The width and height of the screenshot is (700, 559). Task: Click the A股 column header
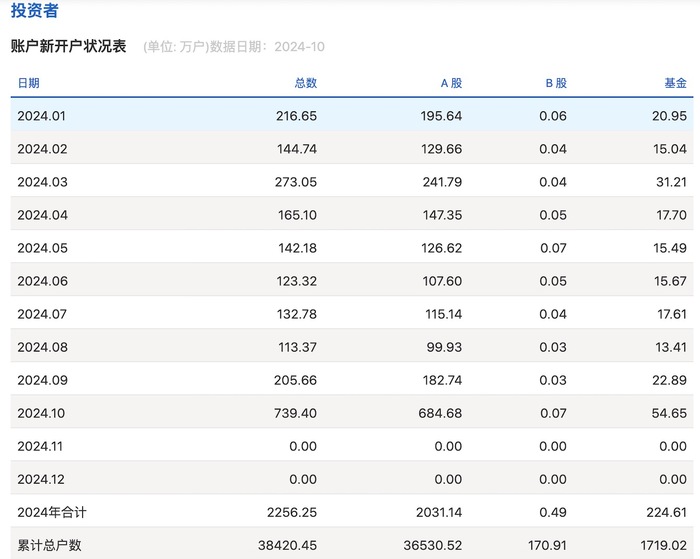pos(451,83)
